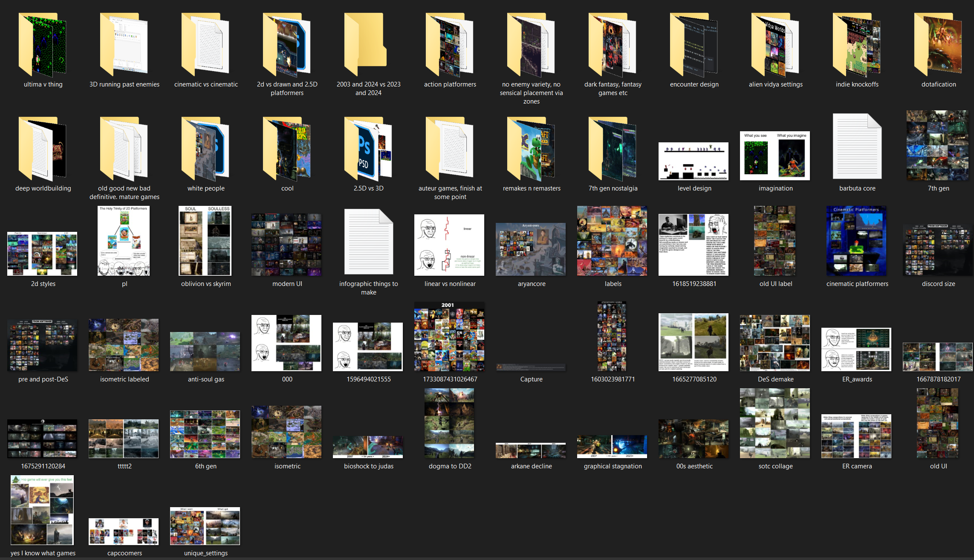Screen dimensions: 974x560
Task: Click the '6th gen' collage thumbnail
Action: point(205,434)
